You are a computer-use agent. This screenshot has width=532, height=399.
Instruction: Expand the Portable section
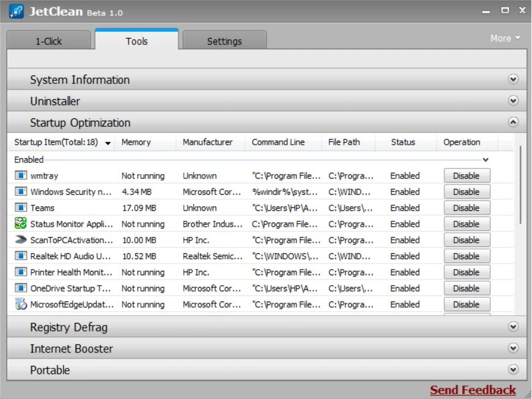(x=513, y=370)
